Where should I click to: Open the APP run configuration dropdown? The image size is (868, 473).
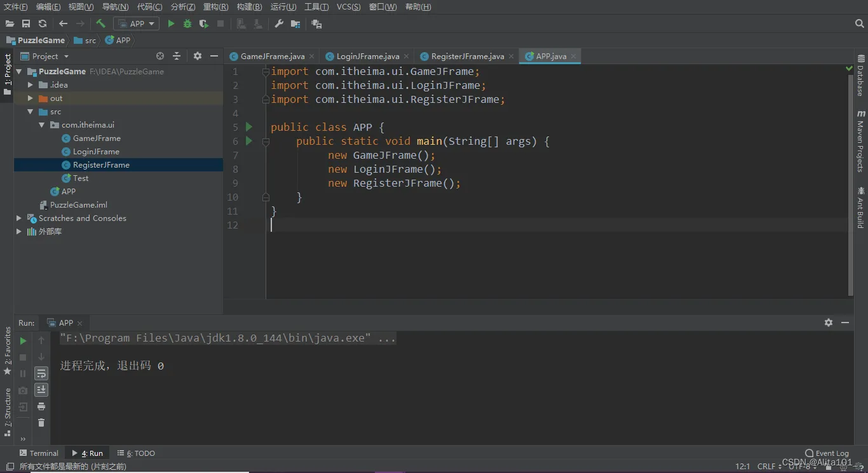click(x=136, y=23)
